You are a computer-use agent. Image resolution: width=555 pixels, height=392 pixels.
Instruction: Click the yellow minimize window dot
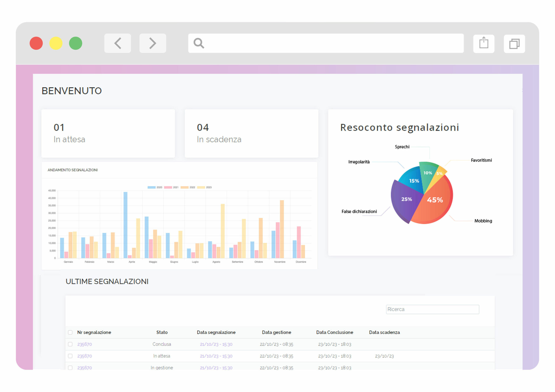coord(56,43)
